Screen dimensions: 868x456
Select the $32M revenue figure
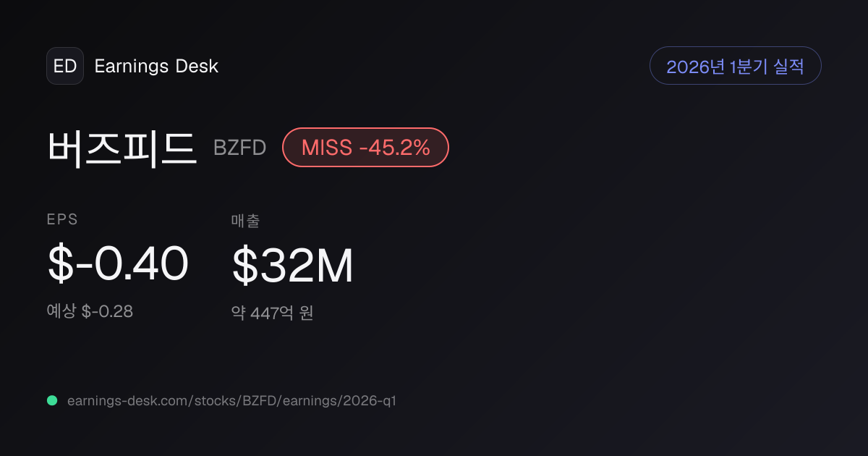point(292,265)
